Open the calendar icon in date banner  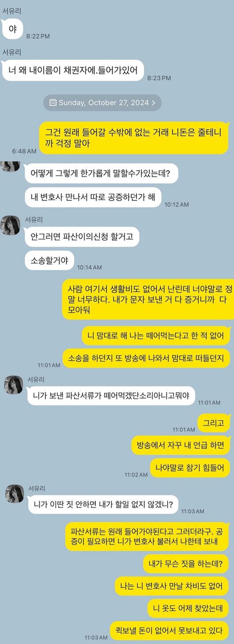coord(53,103)
